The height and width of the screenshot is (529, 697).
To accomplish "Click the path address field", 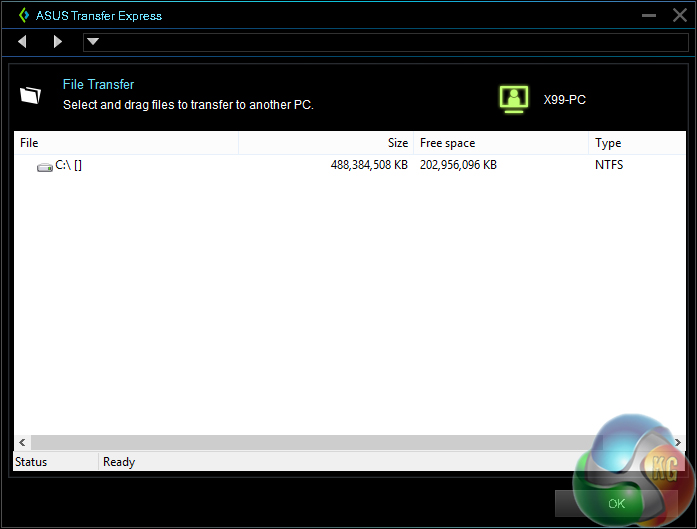I will pos(386,42).
